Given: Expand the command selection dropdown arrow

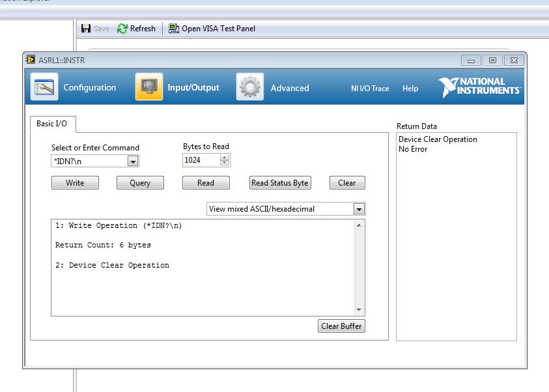Looking at the screenshot, I should pyautogui.click(x=133, y=161).
